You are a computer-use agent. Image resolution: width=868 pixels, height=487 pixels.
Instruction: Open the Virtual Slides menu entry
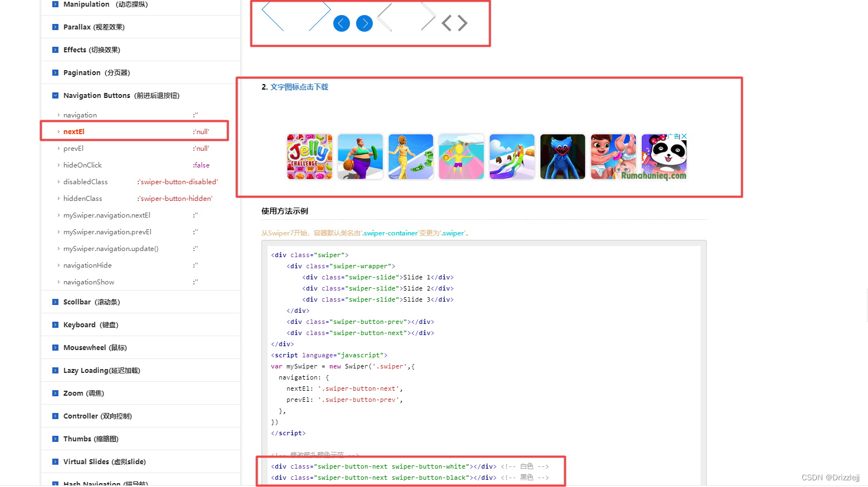tap(105, 461)
